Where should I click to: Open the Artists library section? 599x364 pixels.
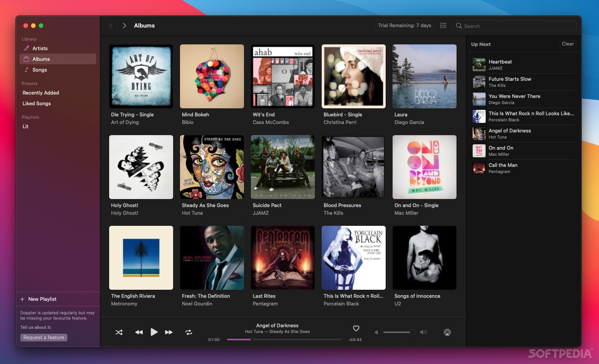tap(40, 48)
